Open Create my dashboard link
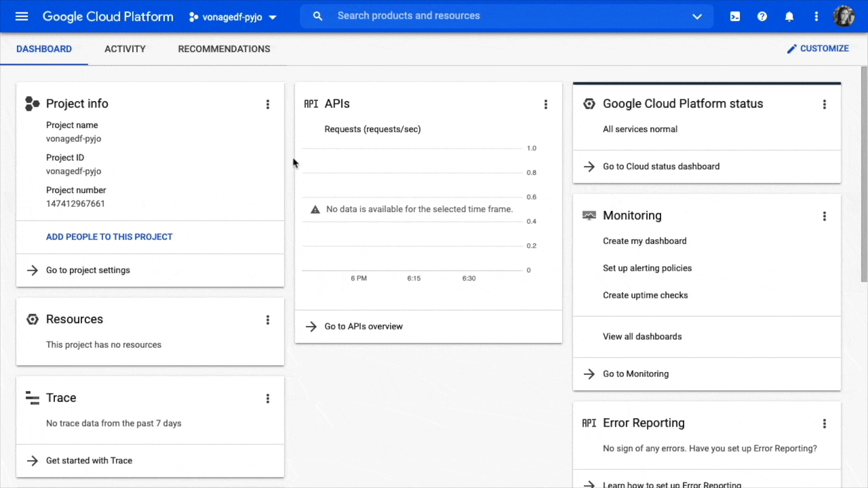868x488 pixels. click(x=644, y=241)
